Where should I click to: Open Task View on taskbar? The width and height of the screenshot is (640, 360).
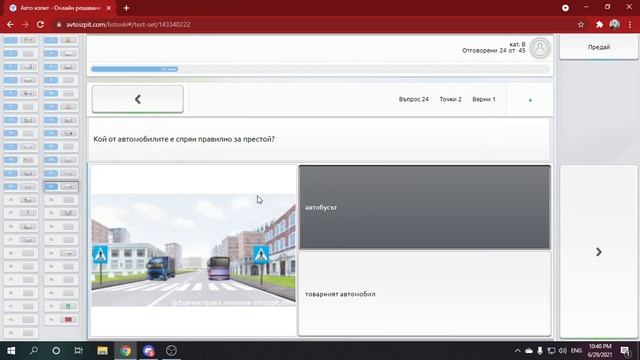click(x=78, y=351)
